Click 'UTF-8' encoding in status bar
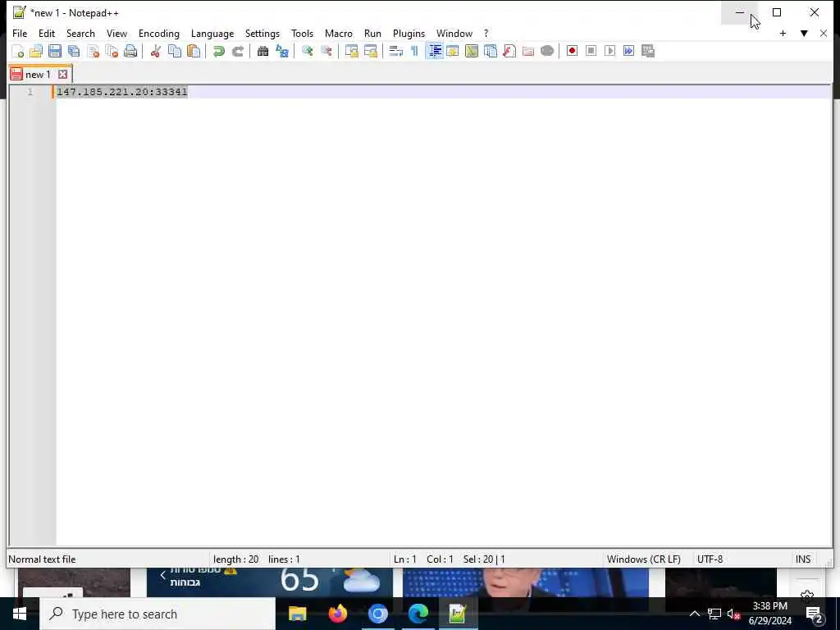This screenshot has height=630, width=840. pos(710,559)
